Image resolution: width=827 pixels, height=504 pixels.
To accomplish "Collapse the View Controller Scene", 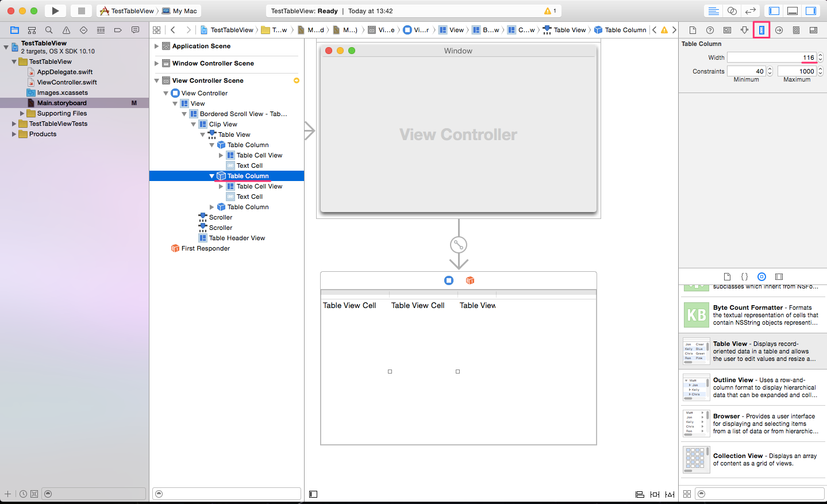I will [x=156, y=80].
